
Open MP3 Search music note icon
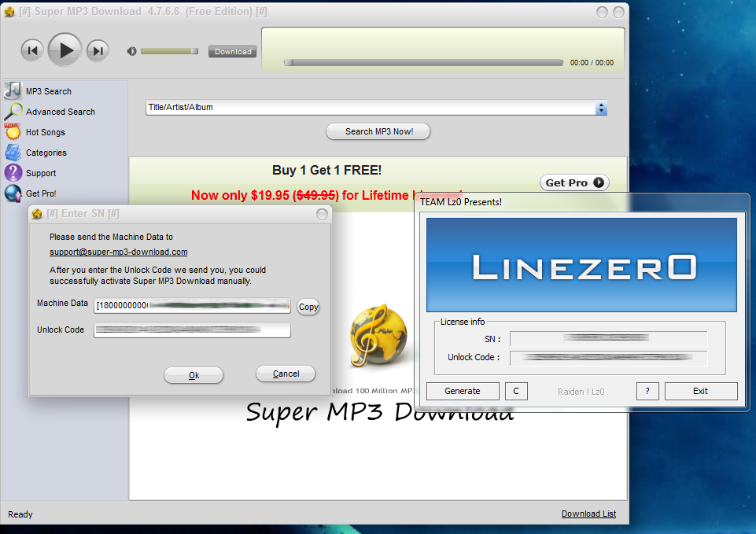pos(13,90)
